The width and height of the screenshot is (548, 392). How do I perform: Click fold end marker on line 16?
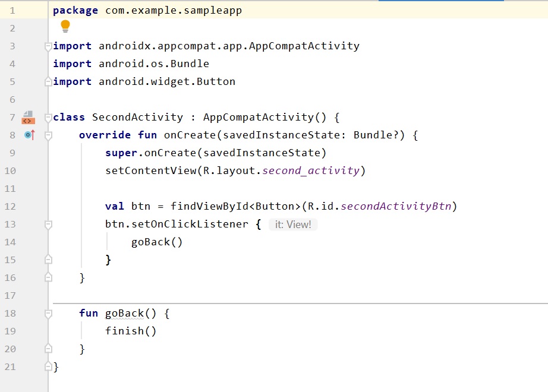[x=48, y=278]
